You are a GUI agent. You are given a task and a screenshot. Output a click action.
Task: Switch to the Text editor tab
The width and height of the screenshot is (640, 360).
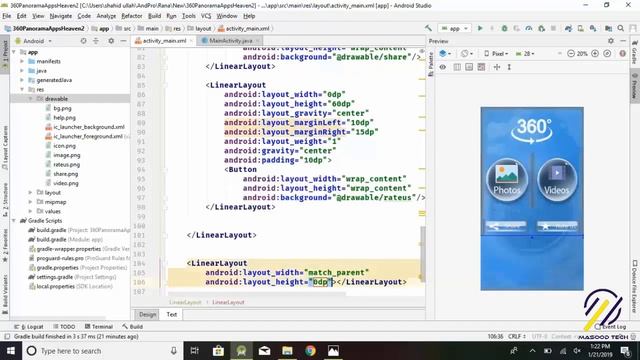[x=172, y=314]
